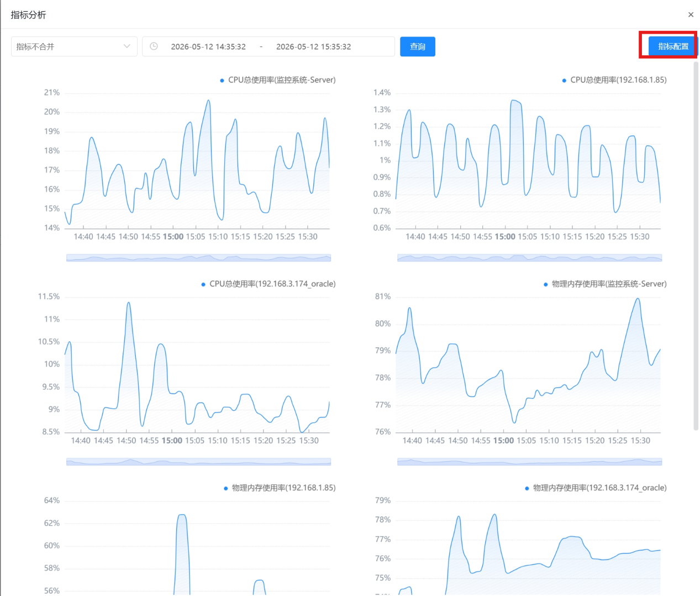Click the 11.5% axis label in oracle CPU chart
The height and width of the screenshot is (596, 700).
[49, 296]
